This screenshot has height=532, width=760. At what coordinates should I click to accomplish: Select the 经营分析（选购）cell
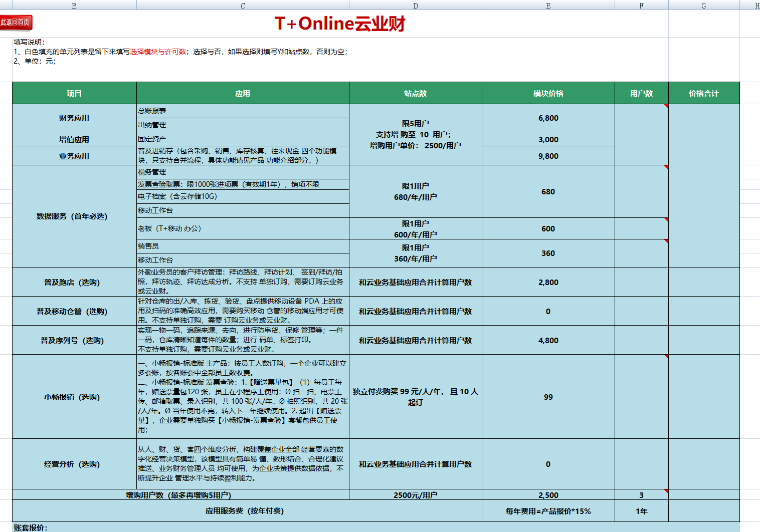[74, 464]
